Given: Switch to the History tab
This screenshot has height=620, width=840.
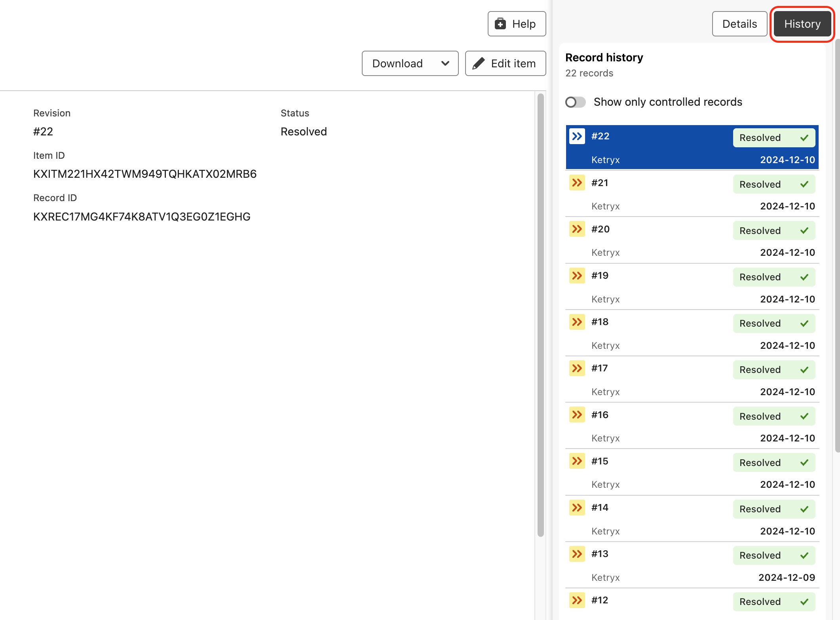Looking at the screenshot, I should pyautogui.click(x=802, y=24).
